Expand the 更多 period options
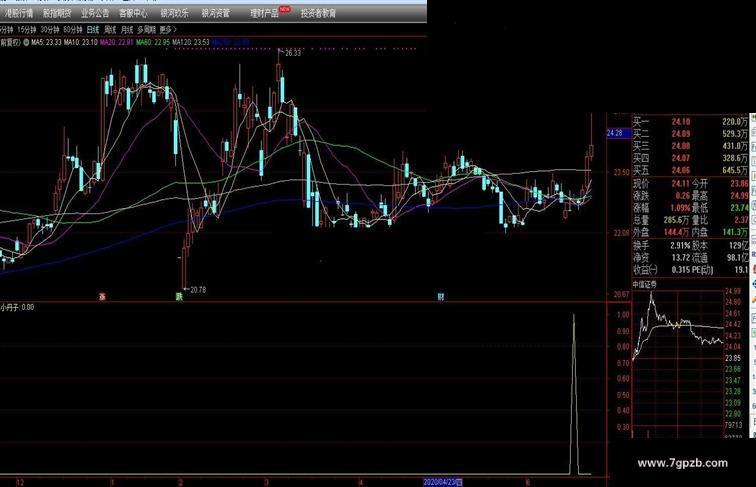 point(168,30)
